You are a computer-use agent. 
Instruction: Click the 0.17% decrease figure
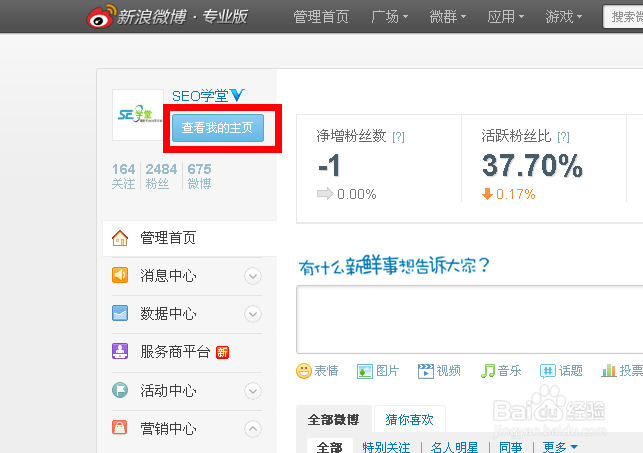tap(515, 194)
